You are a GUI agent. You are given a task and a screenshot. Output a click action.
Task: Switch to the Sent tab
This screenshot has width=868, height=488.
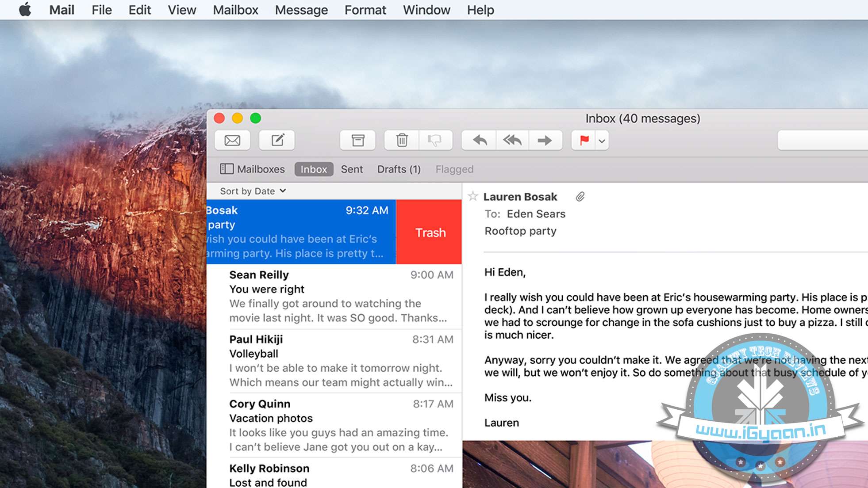click(352, 169)
